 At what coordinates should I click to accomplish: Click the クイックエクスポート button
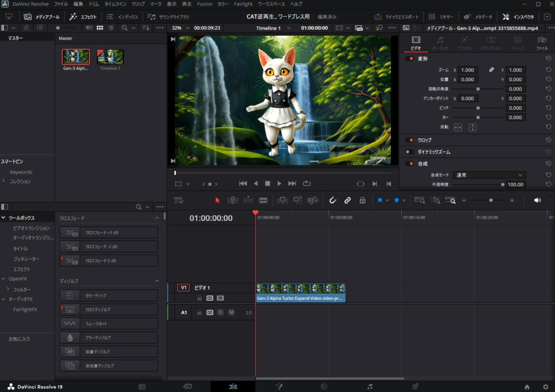(x=398, y=17)
